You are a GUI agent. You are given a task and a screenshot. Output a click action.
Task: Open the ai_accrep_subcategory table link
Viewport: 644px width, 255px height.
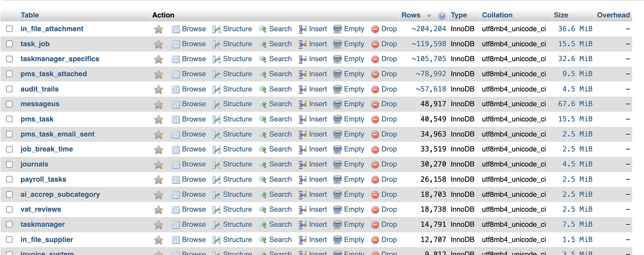pyautogui.click(x=60, y=194)
